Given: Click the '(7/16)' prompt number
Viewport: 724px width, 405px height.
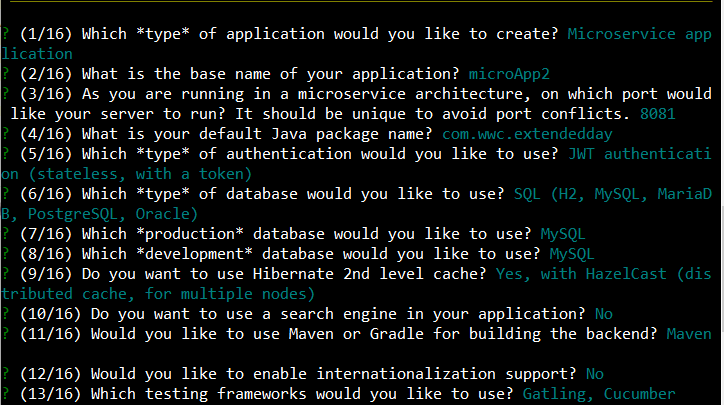Looking at the screenshot, I should click(46, 234).
